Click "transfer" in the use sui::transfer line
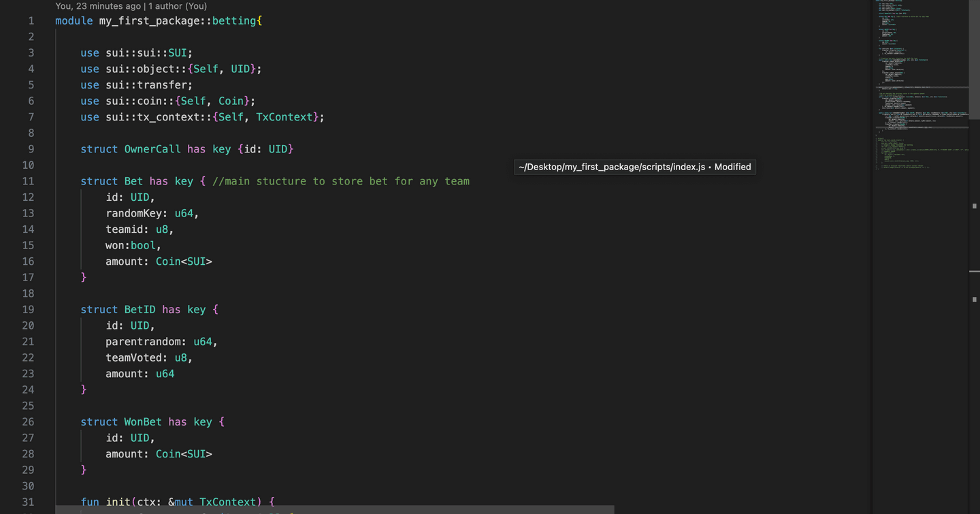This screenshot has width=980, height=514. [x=162, y=85]
